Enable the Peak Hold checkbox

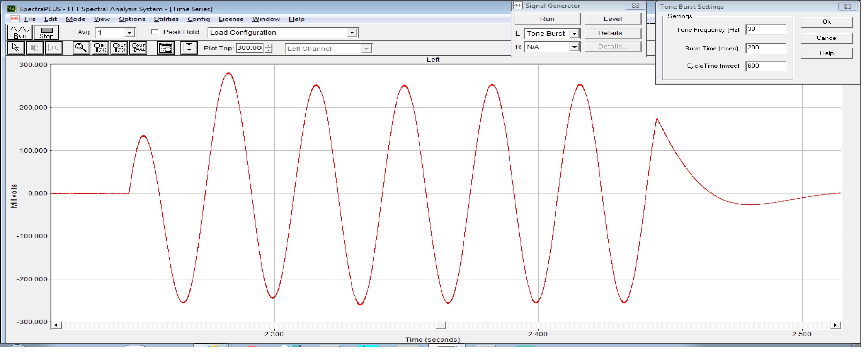click(x=155, y=32)
